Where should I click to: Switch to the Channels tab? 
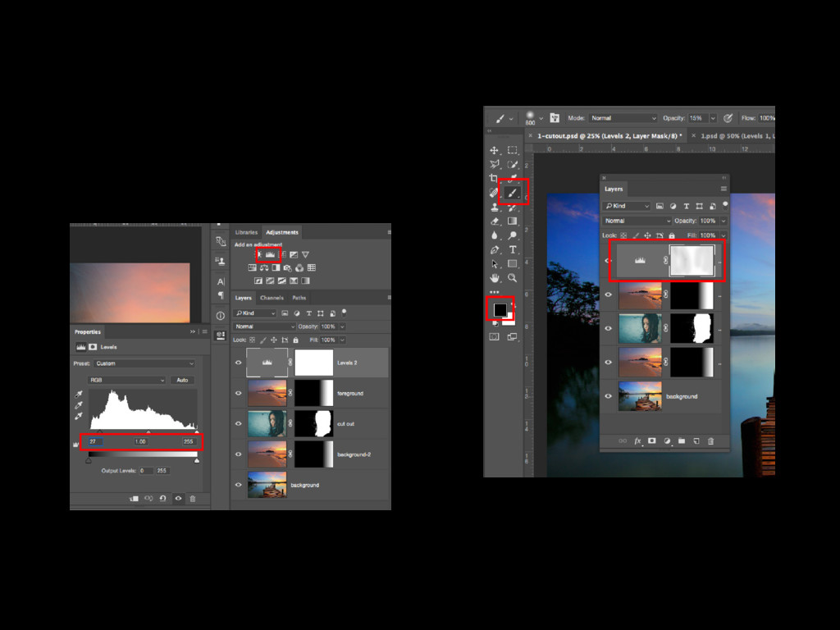tap(272, 297)
